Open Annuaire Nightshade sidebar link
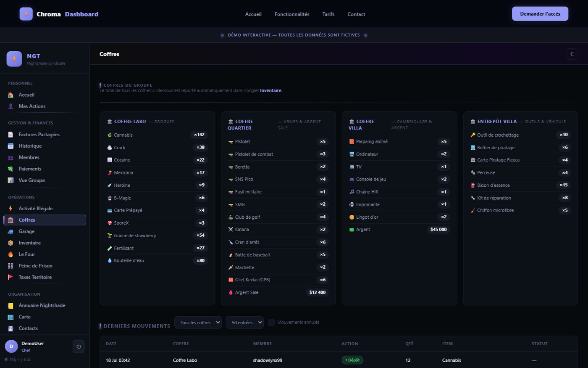 pos(45,305)
